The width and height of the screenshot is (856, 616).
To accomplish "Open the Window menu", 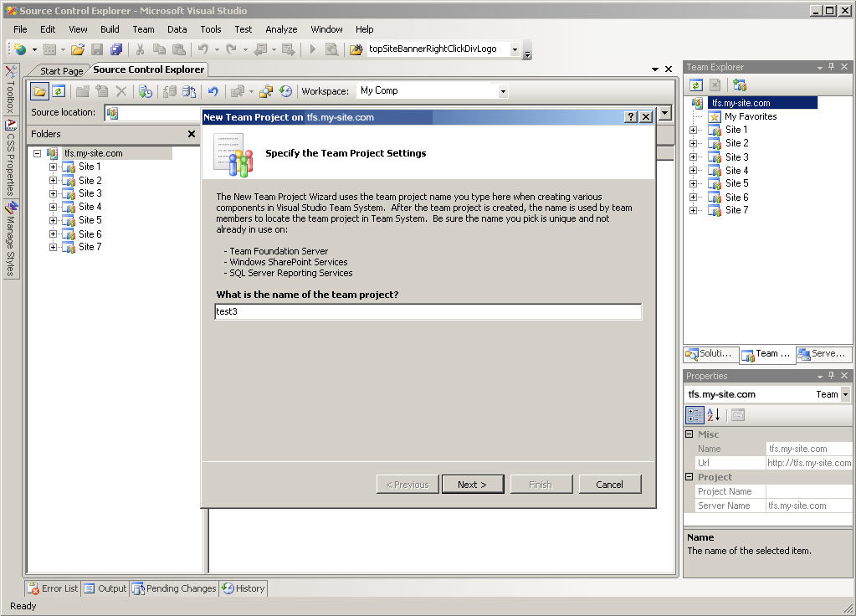I will (x=326, y=29).
